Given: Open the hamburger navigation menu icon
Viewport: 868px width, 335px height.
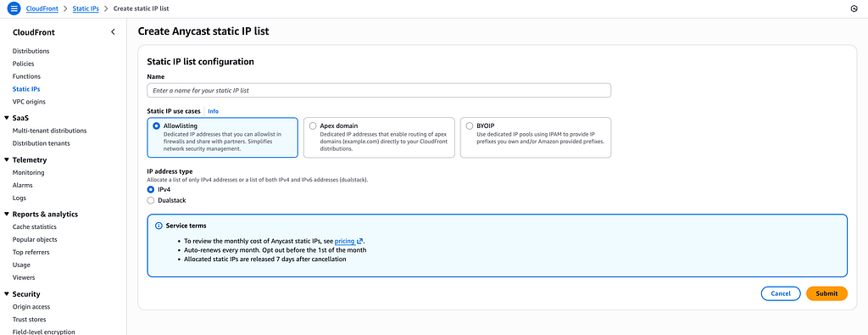Looking at the screenshot, I should tap(14, 8).
